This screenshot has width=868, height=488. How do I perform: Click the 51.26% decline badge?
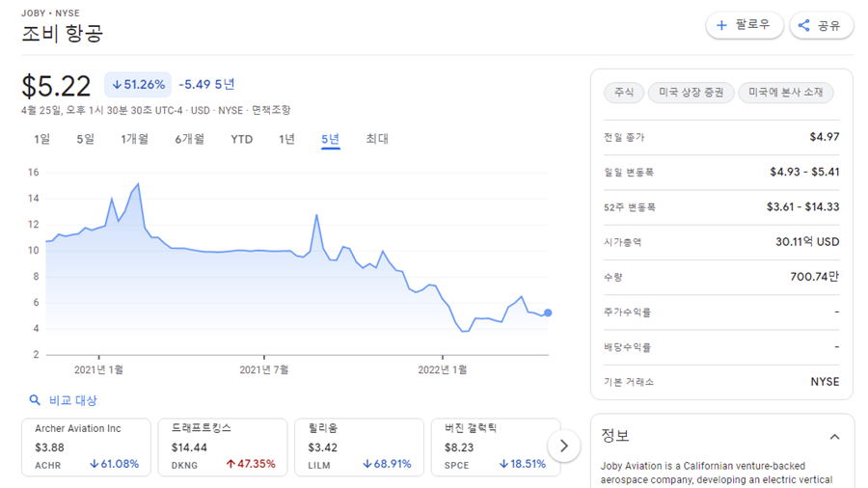138,85
